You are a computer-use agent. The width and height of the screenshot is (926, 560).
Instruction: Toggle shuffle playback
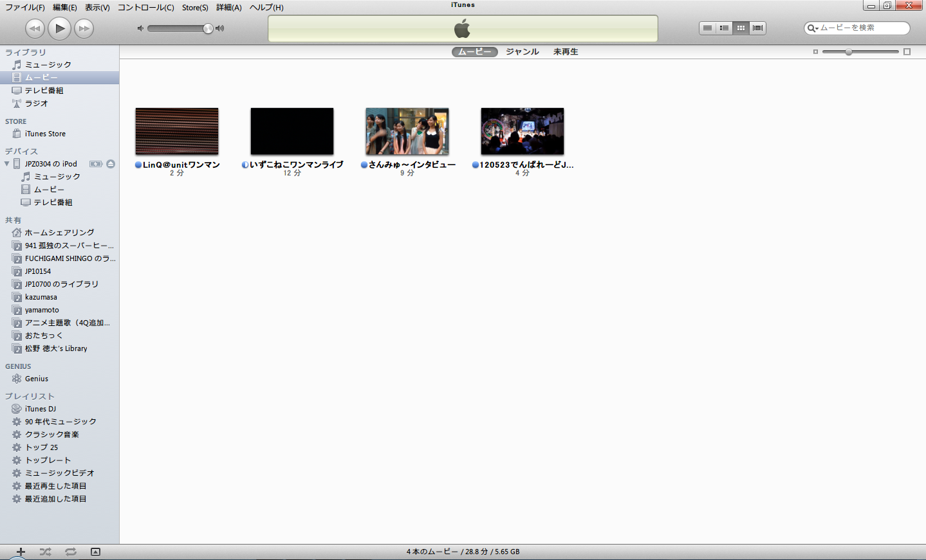click(x=45, y=552)
